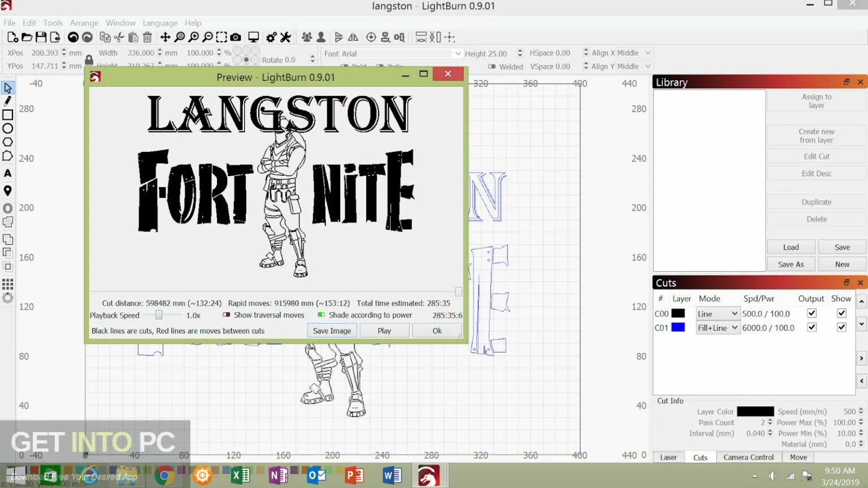Toggle Show checkbox for layer C00
Screen dimensions: 868x488
pos(841,313)
